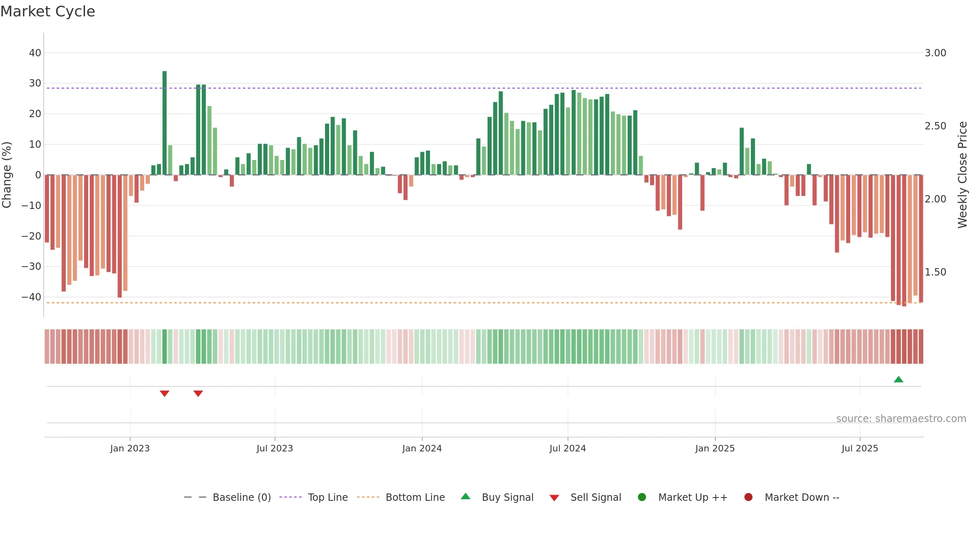
Task: Click the Buy Signal legend entry
Action: (497, 497)
